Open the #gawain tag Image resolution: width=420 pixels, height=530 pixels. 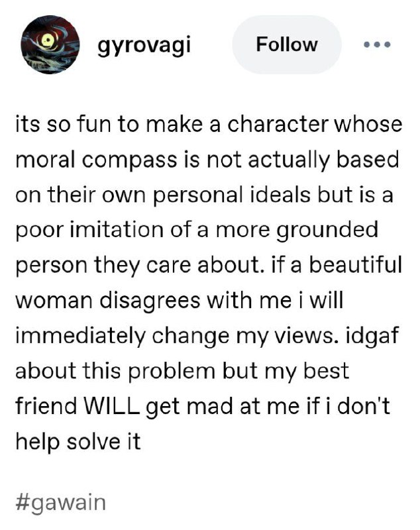(61, 503)
